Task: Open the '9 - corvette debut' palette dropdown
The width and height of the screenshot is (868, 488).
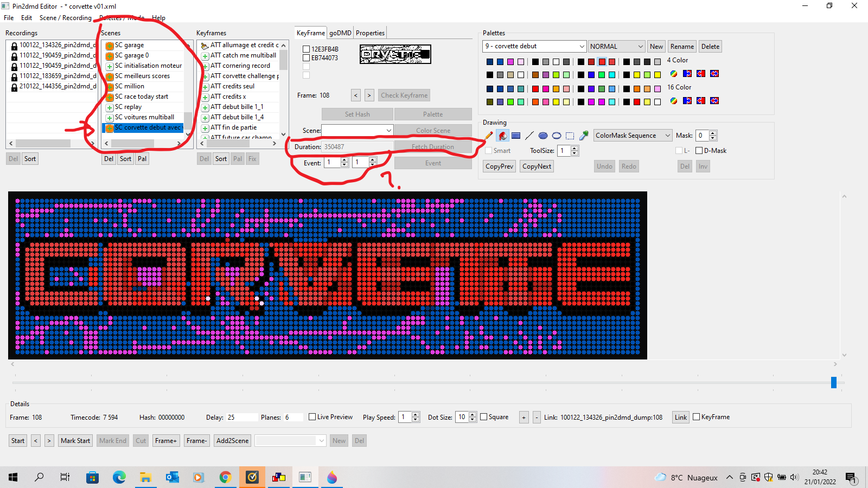Action: (x=582, y=47)
